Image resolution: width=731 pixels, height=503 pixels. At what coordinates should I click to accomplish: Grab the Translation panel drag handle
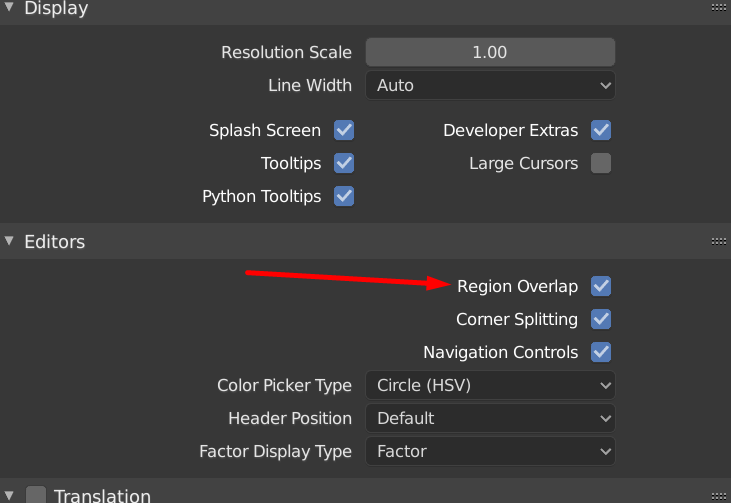(x=718, y=494)
